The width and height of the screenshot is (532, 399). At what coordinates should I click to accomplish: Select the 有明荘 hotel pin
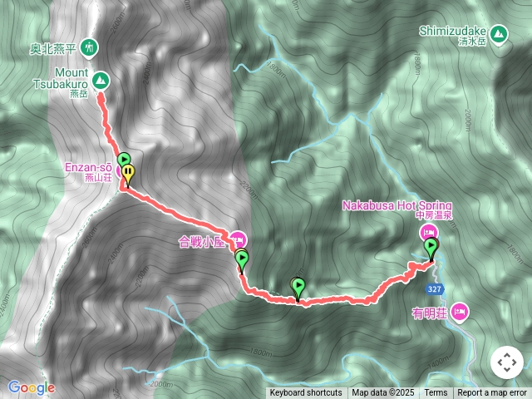click(x=460, y=312)
